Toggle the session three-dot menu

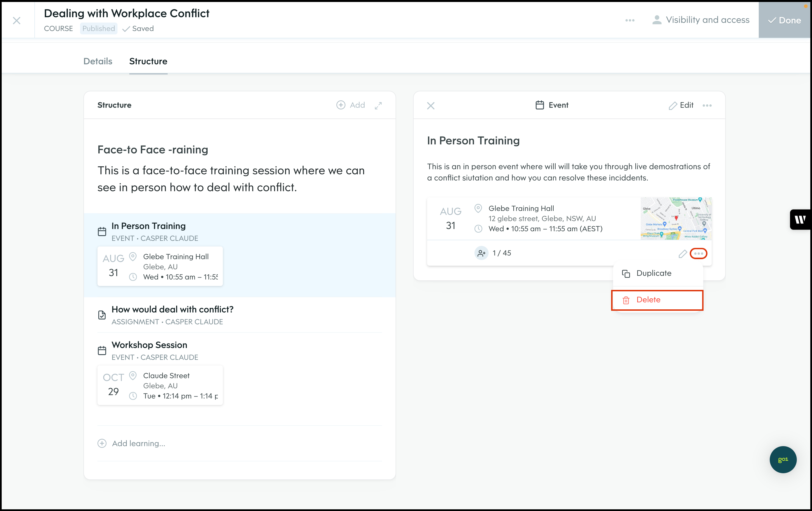(698, 254)
